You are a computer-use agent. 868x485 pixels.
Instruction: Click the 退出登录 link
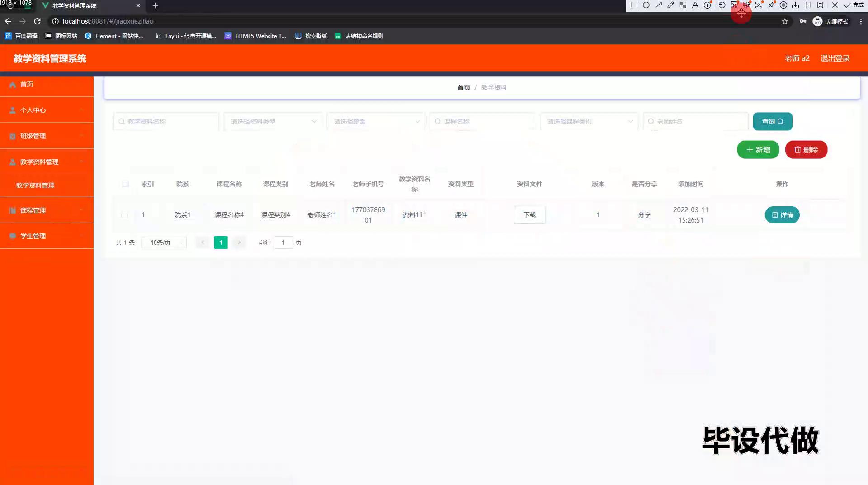835,58
